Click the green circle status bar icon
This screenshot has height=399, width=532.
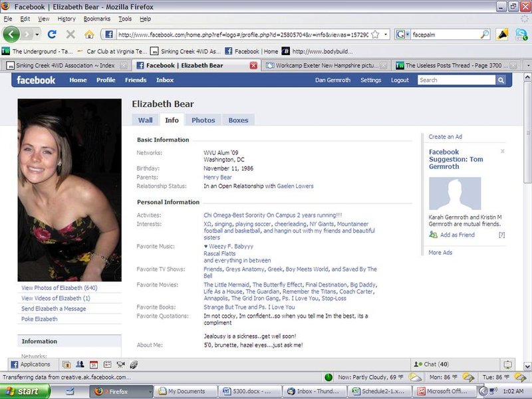tap(329, 377)
